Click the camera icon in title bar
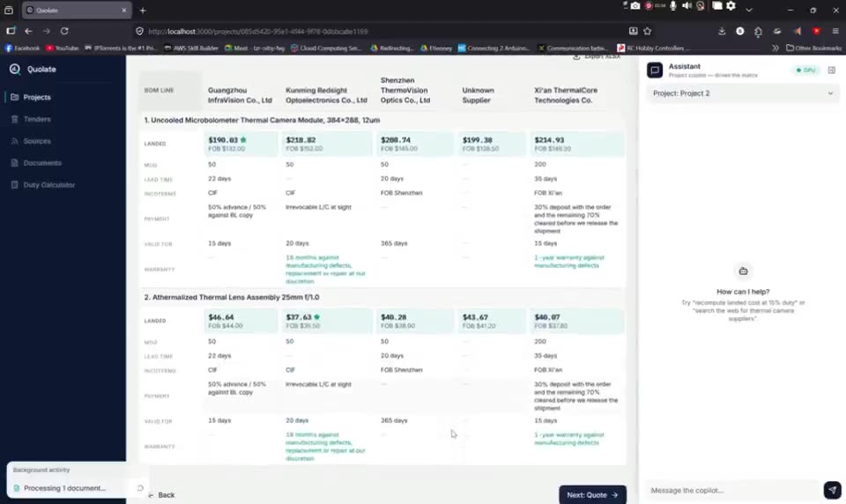The width and height of the screenshot is (846, 504). pyautogui.click(x=635, y=6)
